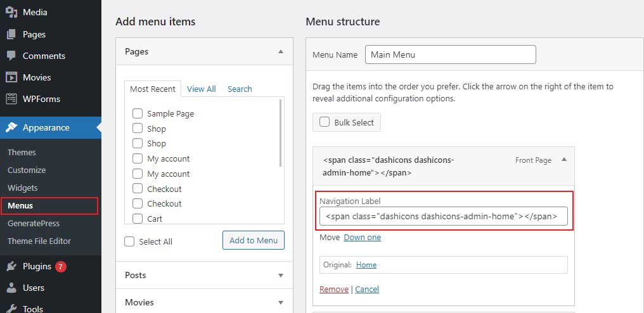
Task: Click the Appearance paintbrush icon
Action: tap(11, 127)
